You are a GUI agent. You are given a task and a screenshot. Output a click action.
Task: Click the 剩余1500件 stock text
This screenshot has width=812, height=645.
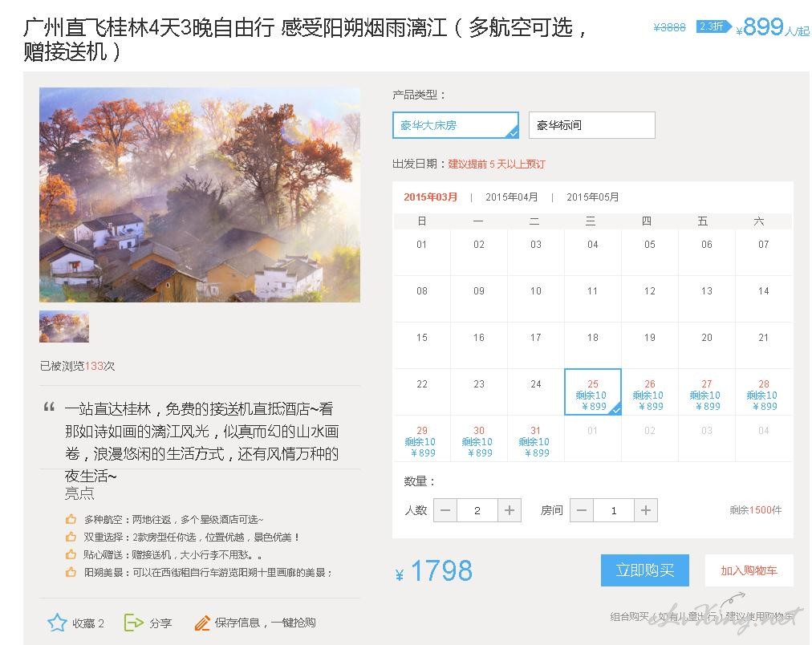756,510
